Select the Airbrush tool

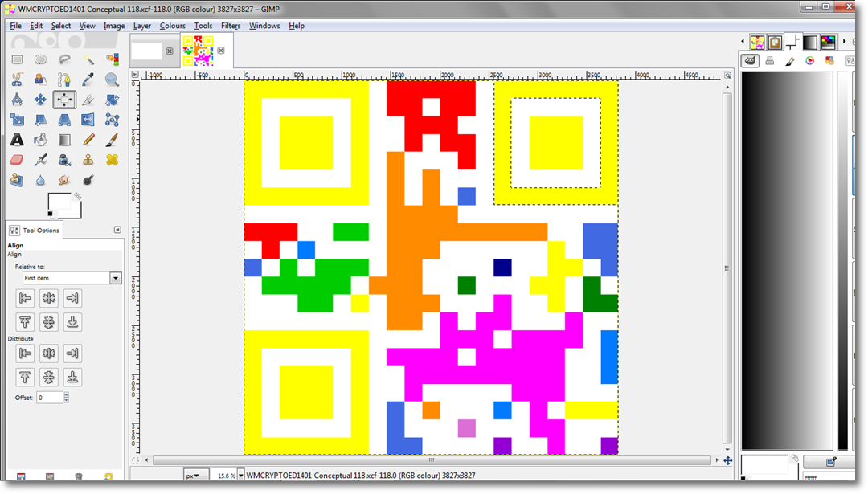pos(40,160)
